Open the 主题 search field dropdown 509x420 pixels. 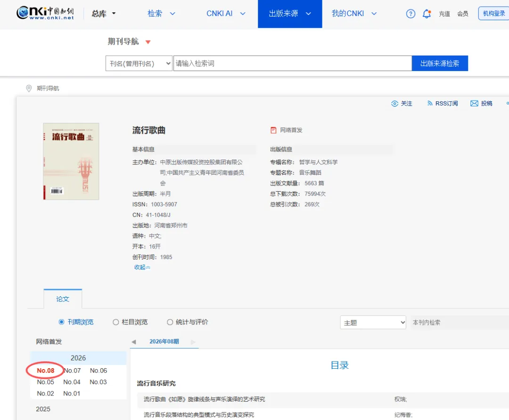373,323
